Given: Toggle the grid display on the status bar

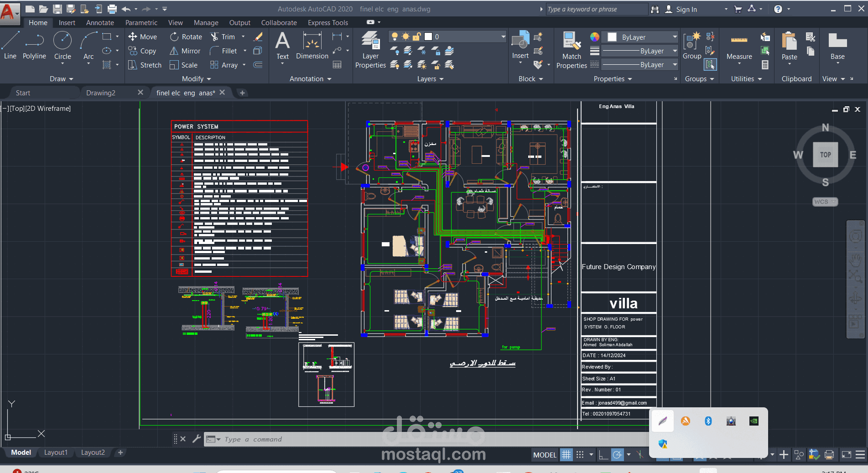Looking at the screenshot, I should point(566,455).
